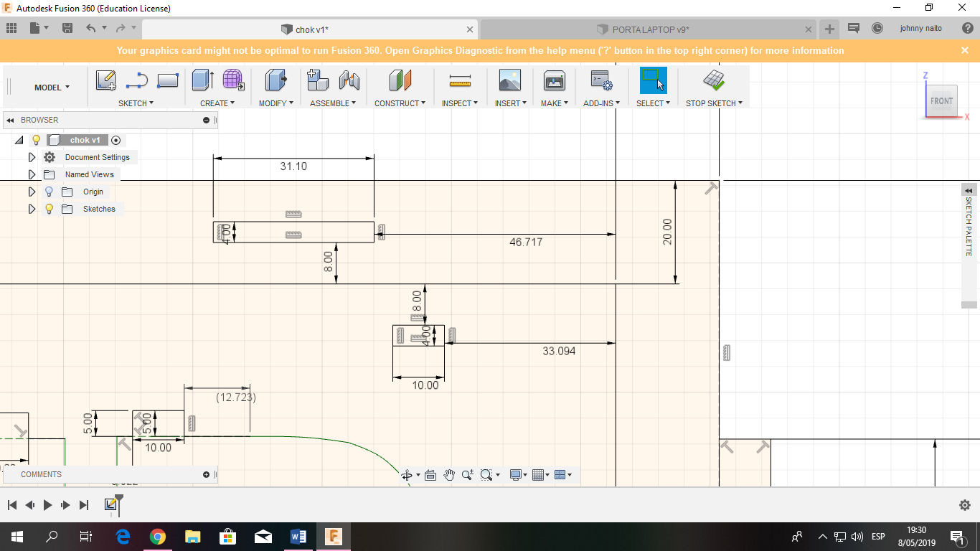
Task: Click the Save icon
Action: pyautogui.click(x=67, y=29)
